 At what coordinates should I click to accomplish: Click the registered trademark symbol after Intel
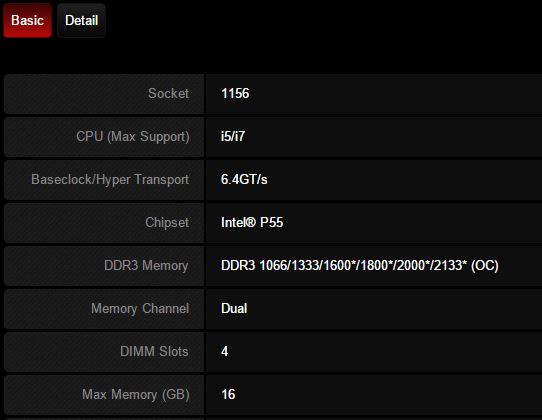click(251, 222)
